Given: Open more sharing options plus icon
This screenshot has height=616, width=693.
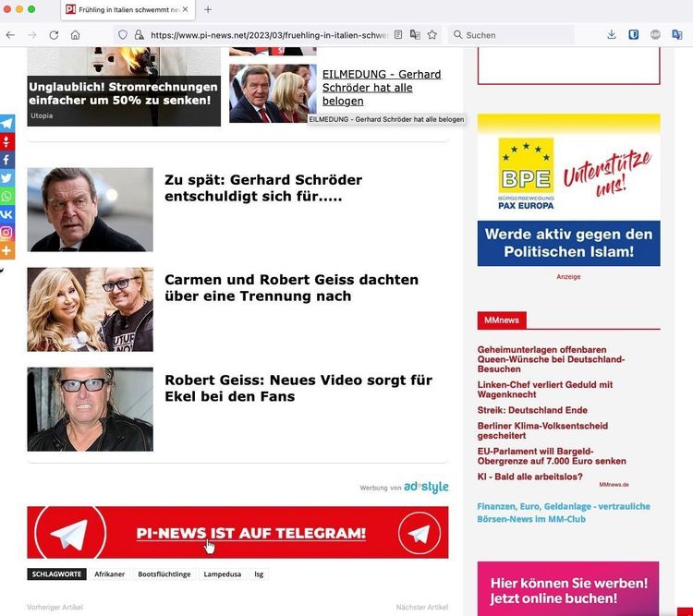Looking at the screenshot, I should (x=7, y=250).
